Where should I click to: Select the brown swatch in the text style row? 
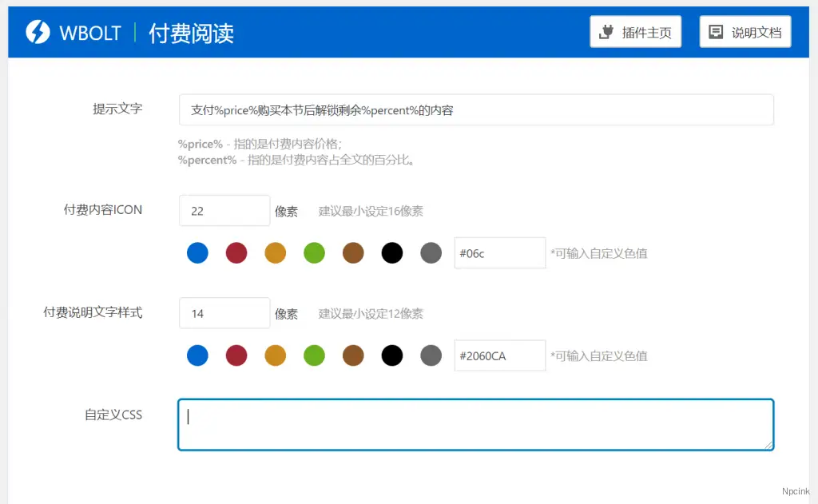click(x=353, y=355)
